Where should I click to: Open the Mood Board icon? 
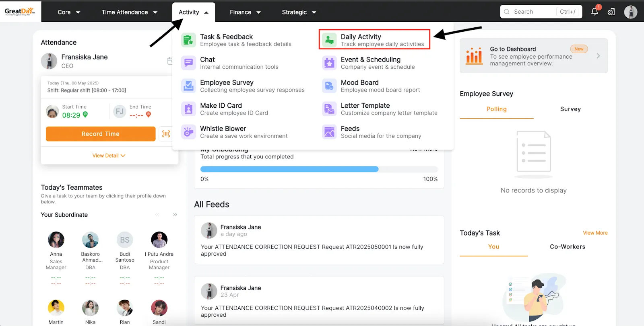point(329,86)
